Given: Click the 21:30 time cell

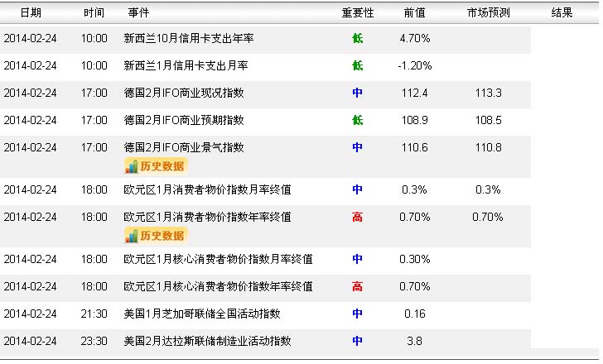Looking at the screenshot, I should point(94,314).
